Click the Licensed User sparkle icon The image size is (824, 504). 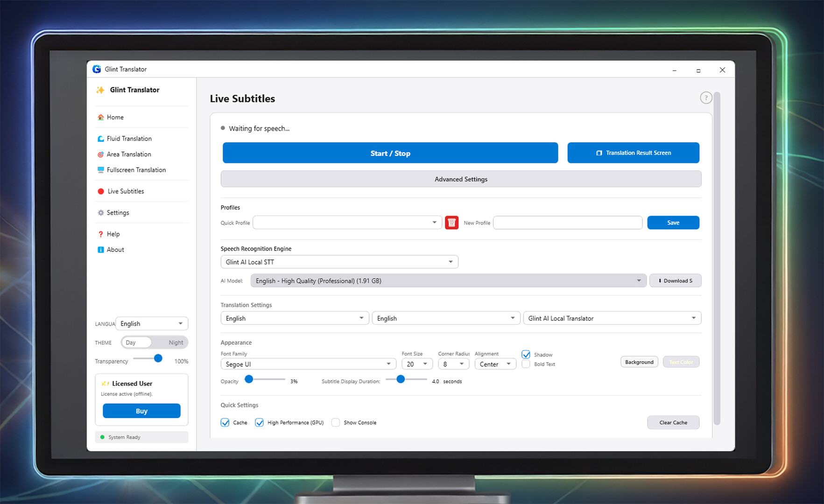pos(106,384)
